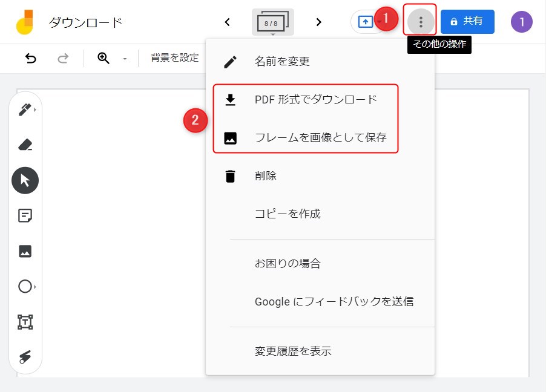
Task: Select the Text box tool
Action: [x=25, y=322]
